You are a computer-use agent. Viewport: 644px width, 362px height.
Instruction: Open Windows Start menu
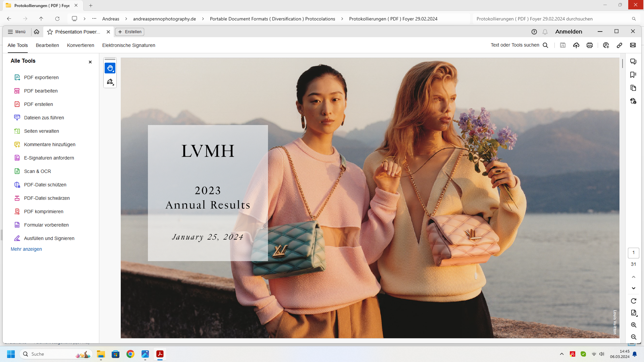tap(11, 354)
